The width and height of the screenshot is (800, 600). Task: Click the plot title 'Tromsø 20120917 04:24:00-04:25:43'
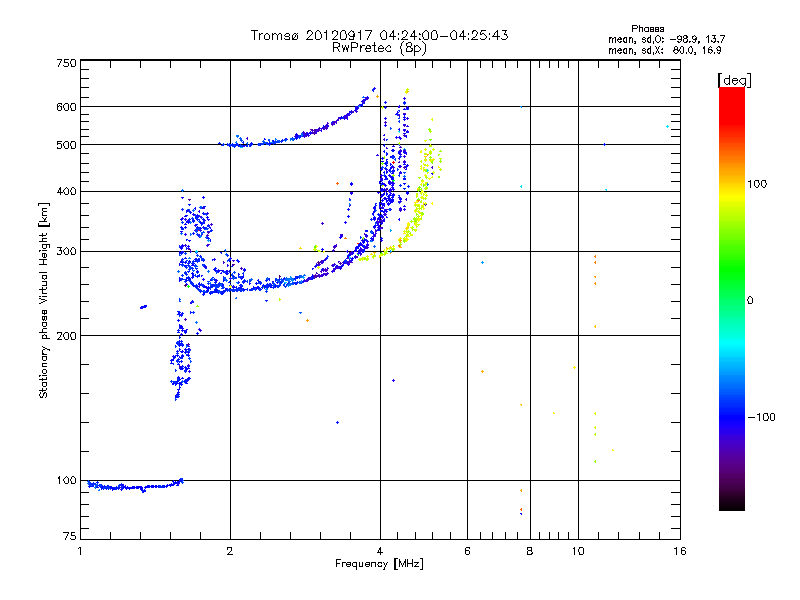[x=379, y=35]
